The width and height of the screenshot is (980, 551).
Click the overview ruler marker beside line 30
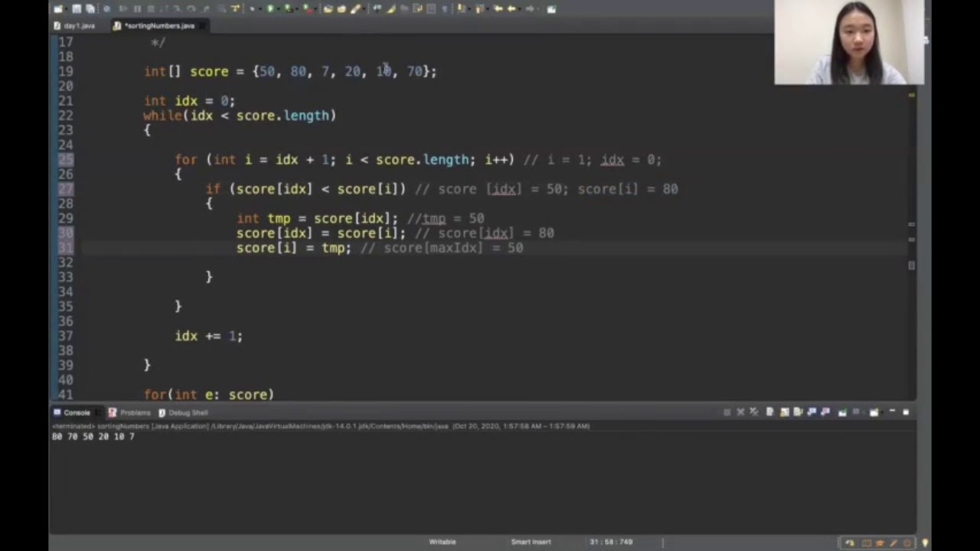[x=911, y=239]
